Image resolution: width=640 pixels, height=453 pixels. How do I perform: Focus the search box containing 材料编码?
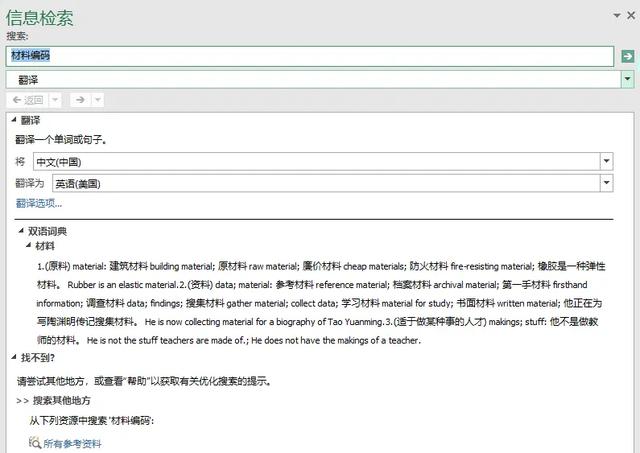[x=309, y=56]
